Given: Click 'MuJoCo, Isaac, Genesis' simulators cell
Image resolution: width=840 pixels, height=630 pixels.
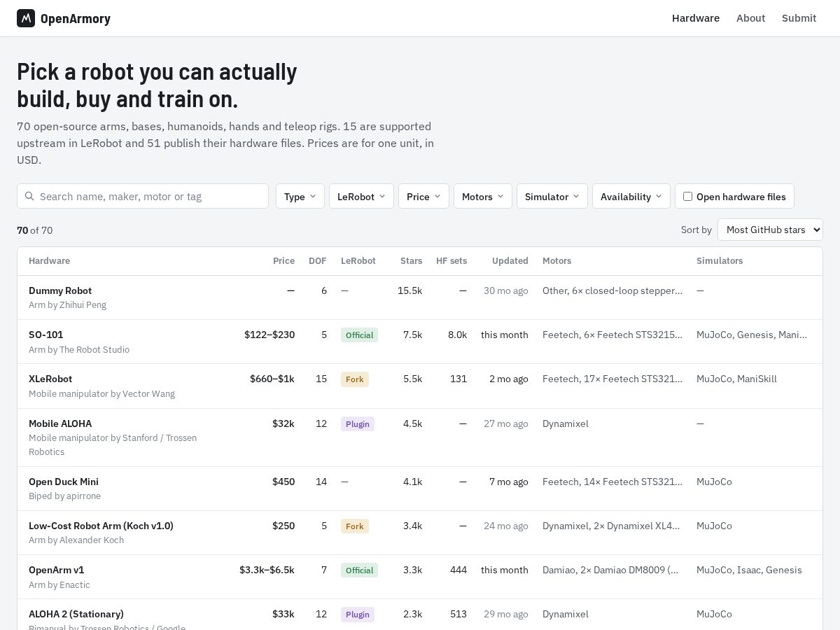Looking at the screenshot, I should (x=749, y=570).
